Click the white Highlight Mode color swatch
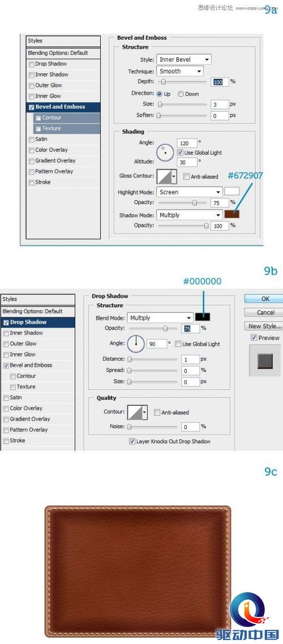Viewport: 283px width, 644px height. pyautogui.click(x=232, y=192)
